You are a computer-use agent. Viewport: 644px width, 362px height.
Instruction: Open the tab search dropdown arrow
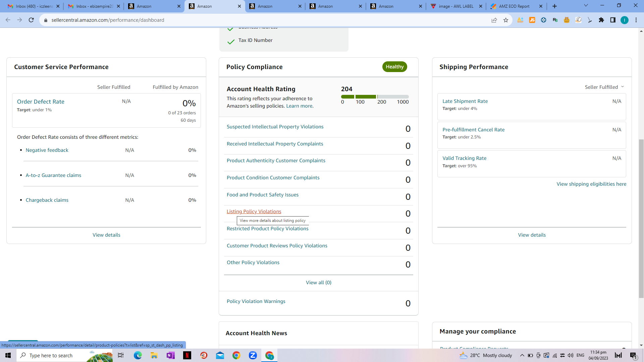(586, 5)
